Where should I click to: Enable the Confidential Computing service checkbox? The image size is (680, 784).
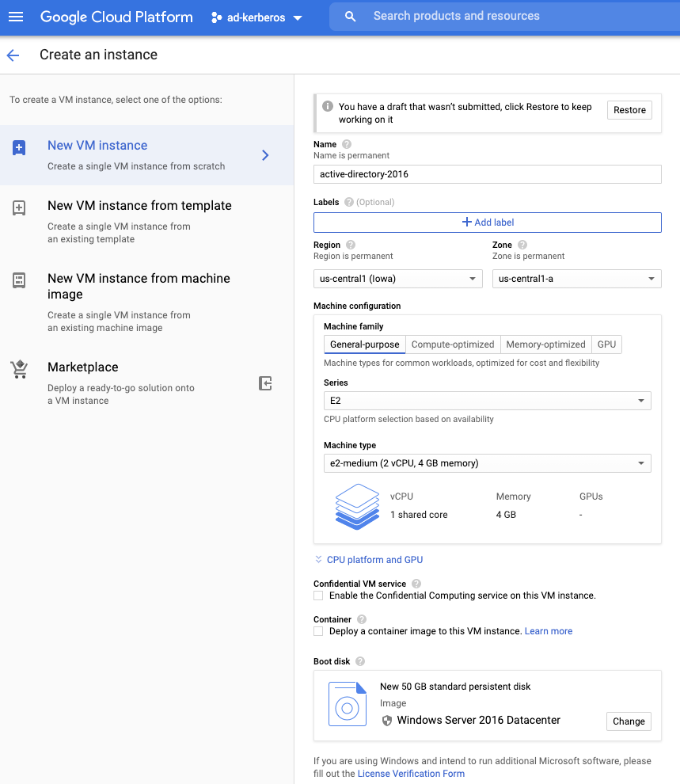coord(318,596)
